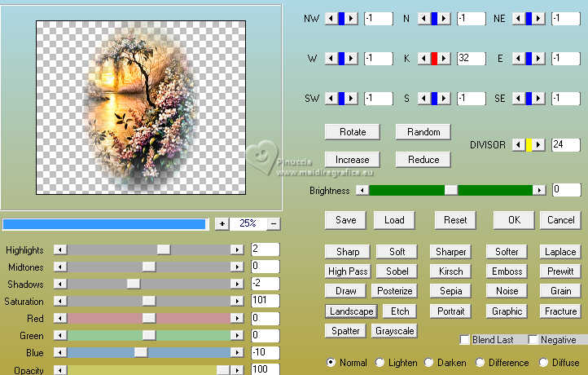This screenshot has height=375, width=588.
Task: Apply the Sepia preset
Action: [450, 291]
